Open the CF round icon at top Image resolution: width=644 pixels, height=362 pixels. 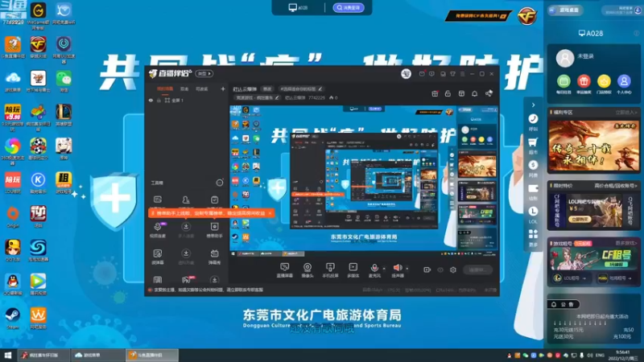[x=527, y=16]
